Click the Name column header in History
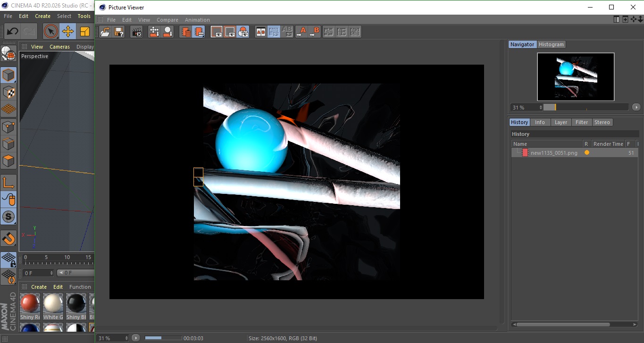This screenshot has width=644, height=343. coord(547,144)
